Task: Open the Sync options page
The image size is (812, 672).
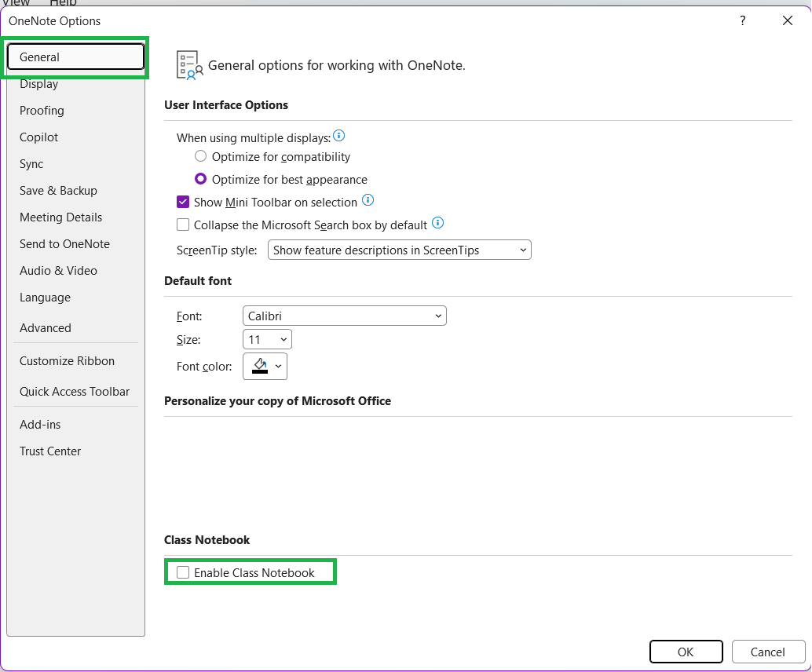Action: click(x=75, y=164)
